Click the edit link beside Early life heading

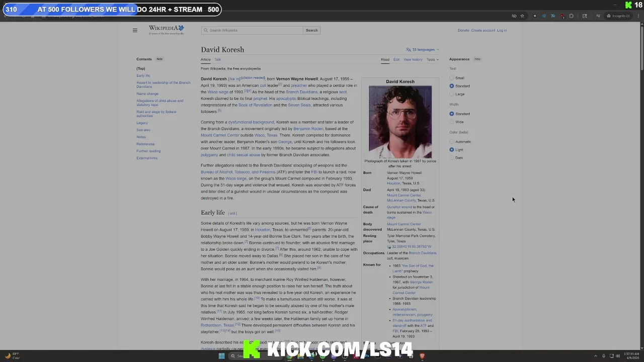[232, 213]
